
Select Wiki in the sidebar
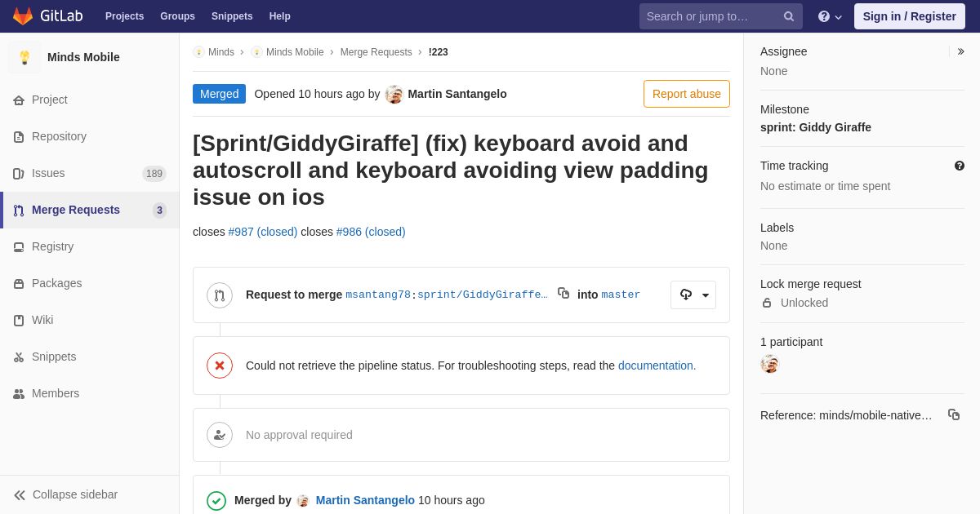(90, 320)
